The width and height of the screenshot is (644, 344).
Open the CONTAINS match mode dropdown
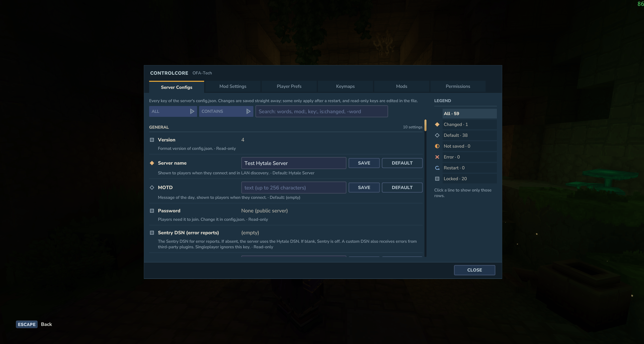[226, 111]
